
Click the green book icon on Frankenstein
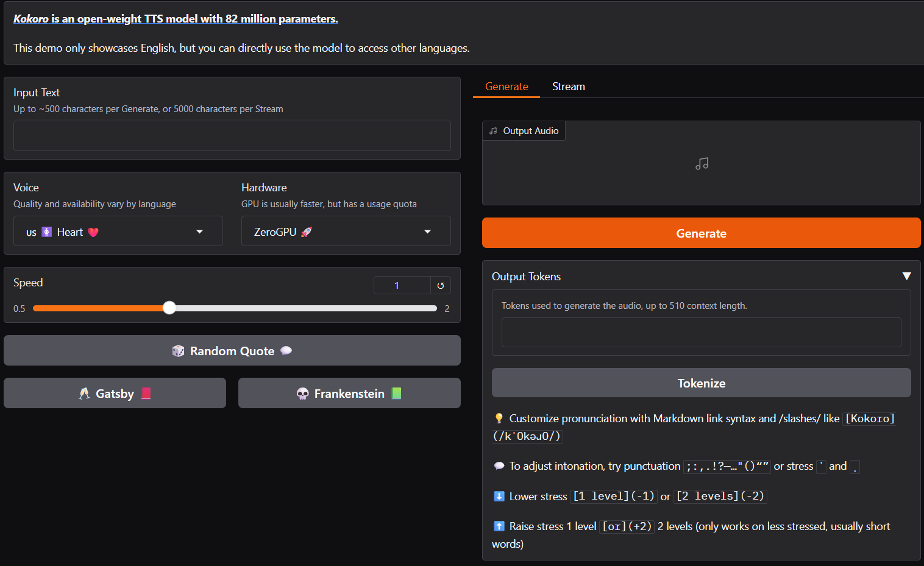[396, 394]
